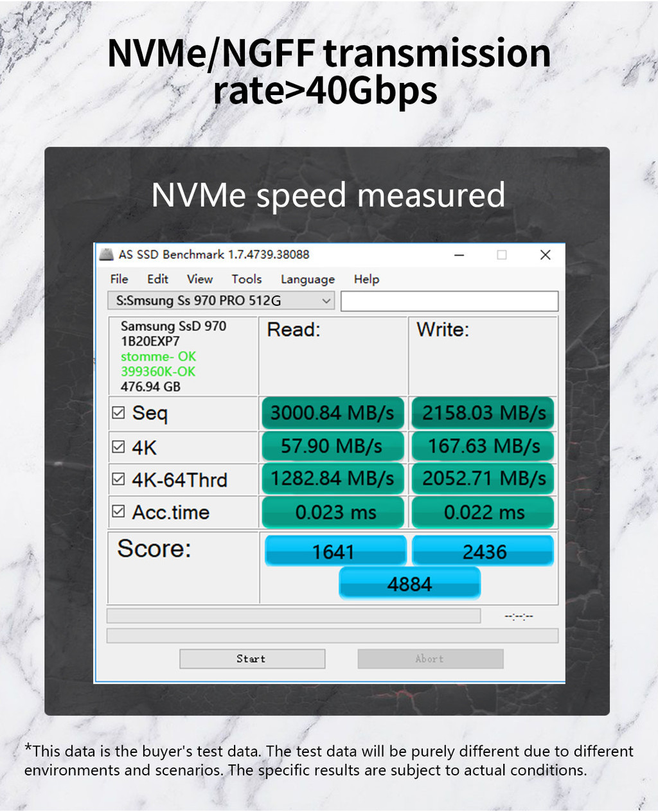Open the Language menu
The image size is (658, 812).
pos(307,279)
